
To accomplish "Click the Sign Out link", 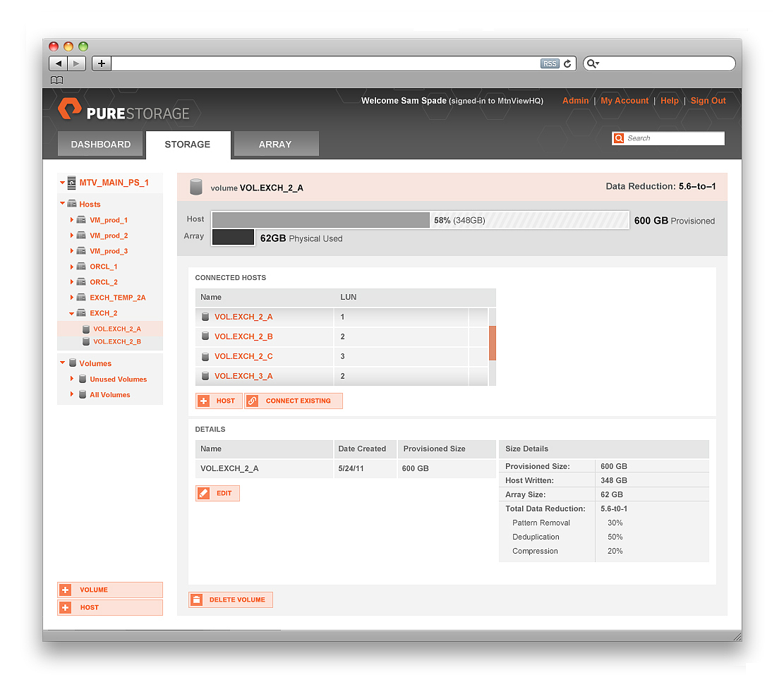I will 708,101.
